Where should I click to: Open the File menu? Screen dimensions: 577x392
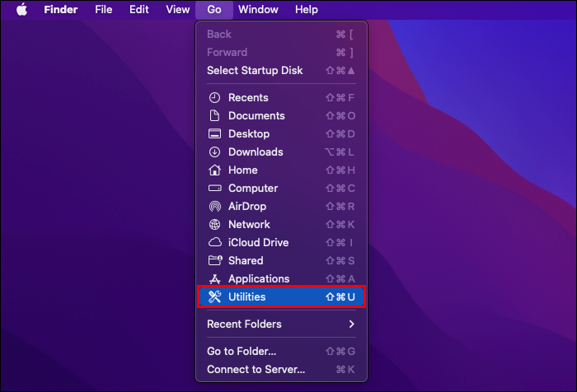click(103, 10)
